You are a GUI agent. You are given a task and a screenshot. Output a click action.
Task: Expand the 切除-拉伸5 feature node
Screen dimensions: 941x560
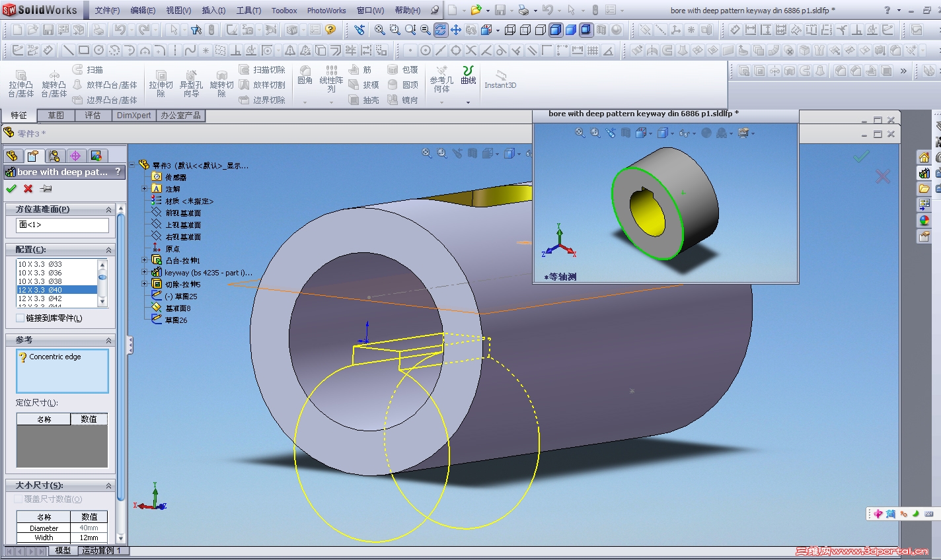[145, 284]
